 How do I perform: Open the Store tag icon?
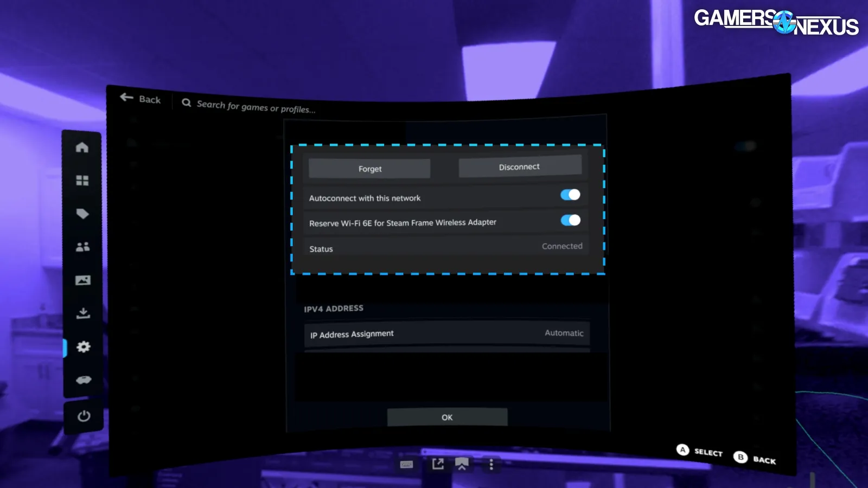coord(82,214)
